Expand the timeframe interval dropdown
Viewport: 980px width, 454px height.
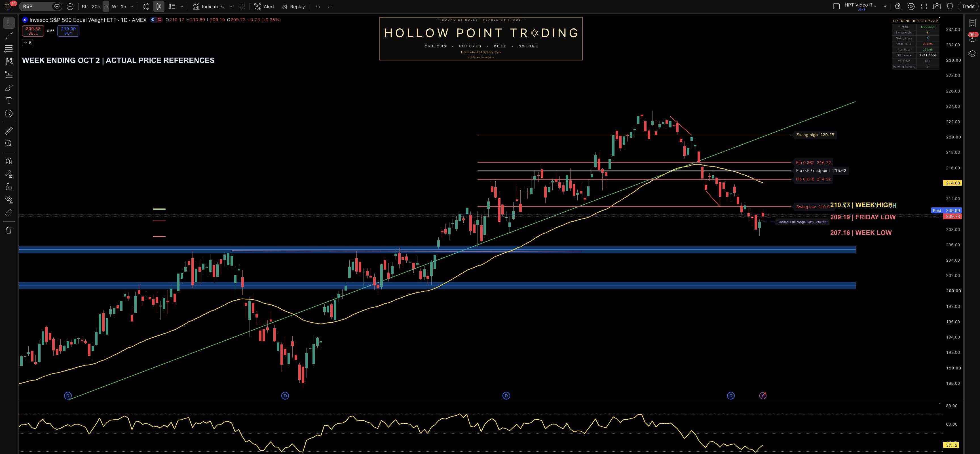point(132,7)
